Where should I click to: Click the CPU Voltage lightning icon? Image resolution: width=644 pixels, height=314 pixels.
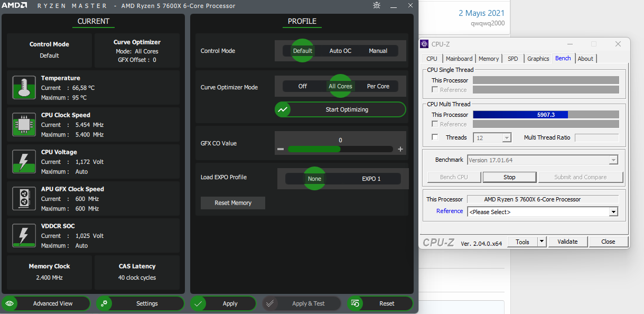pos(24,162)
